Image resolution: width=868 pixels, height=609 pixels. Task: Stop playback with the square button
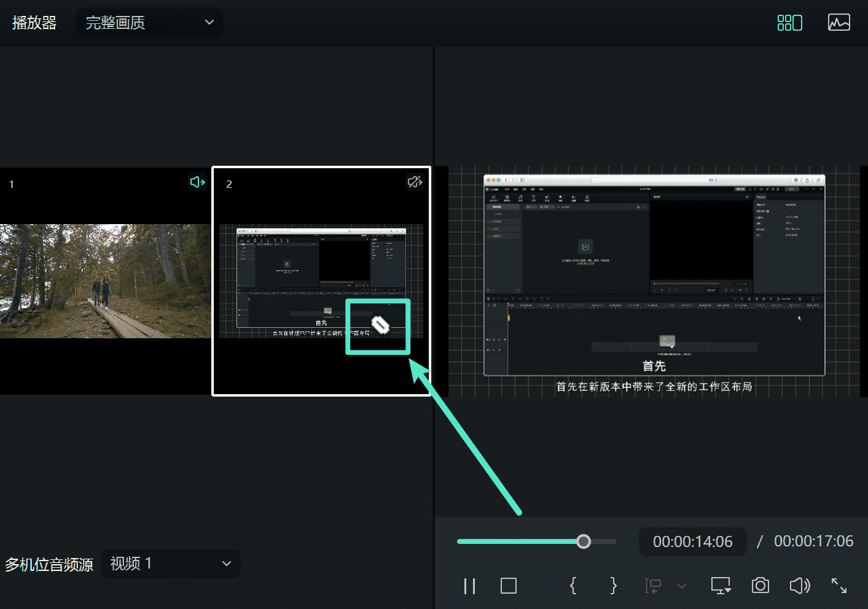[509, 586]
